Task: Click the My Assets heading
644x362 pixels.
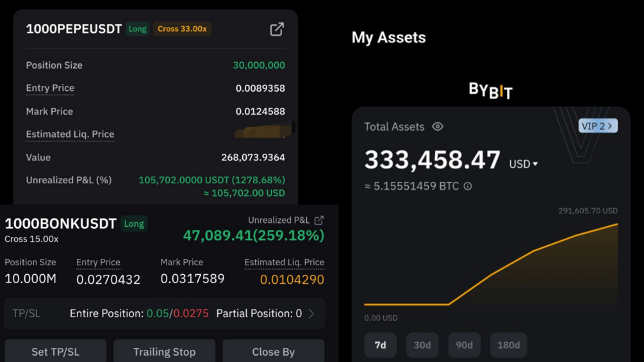Action: tap(388, 37)
